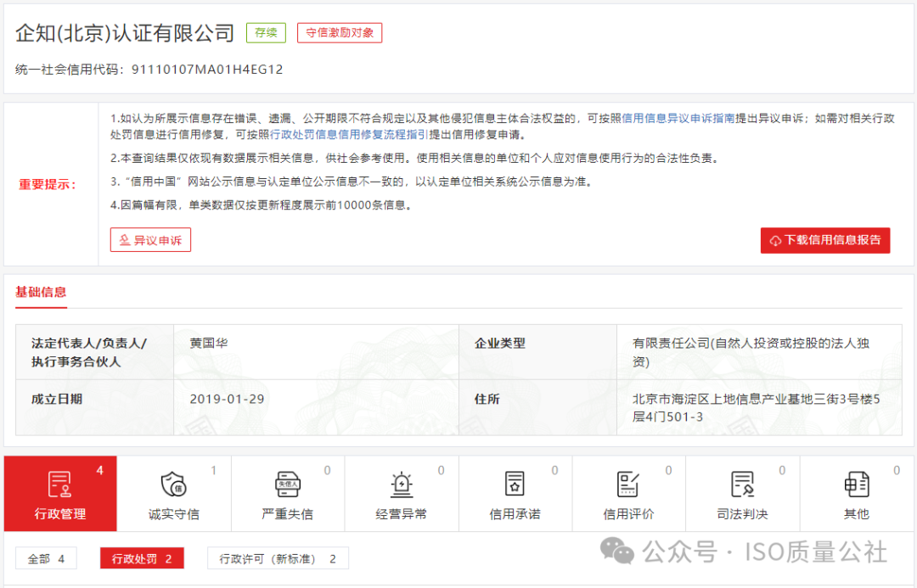Screen dimensions: 917x588
Task: Click 下载信用信息报告 to download the report
Action: [x=824, y=240]
